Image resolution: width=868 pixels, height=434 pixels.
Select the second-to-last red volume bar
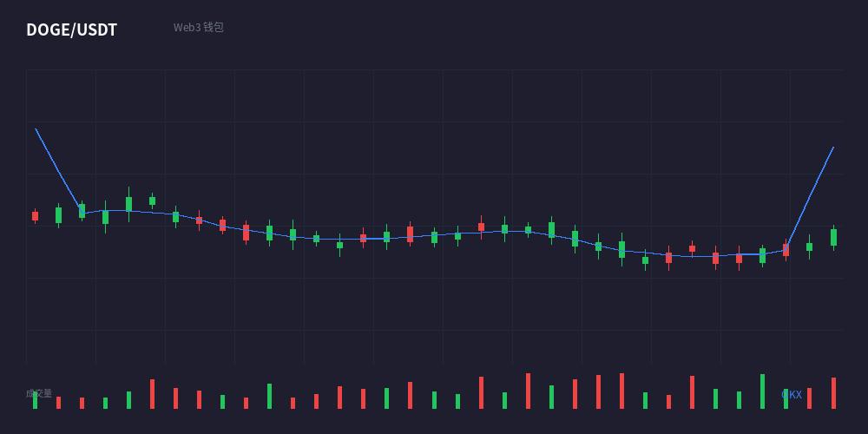(x=809, y=398)
